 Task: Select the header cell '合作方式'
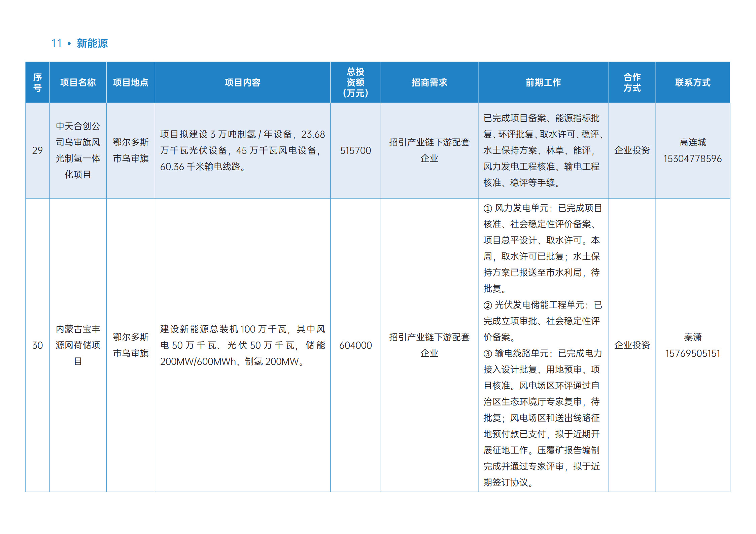point(632,82)
